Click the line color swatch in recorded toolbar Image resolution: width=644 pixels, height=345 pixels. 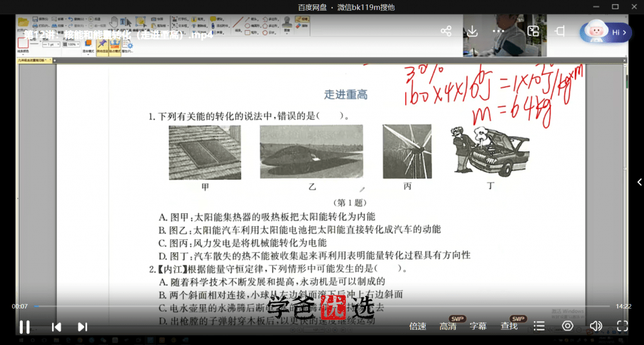pos(23,43)
